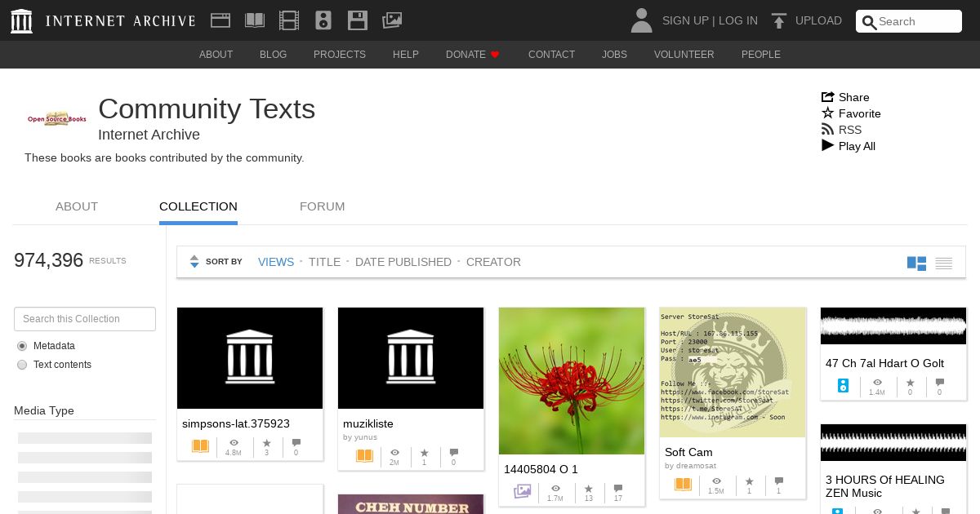Sort results by DATE PUBLISHED
The width and height of the screenshot is (980, 514).
pos(403,262)
